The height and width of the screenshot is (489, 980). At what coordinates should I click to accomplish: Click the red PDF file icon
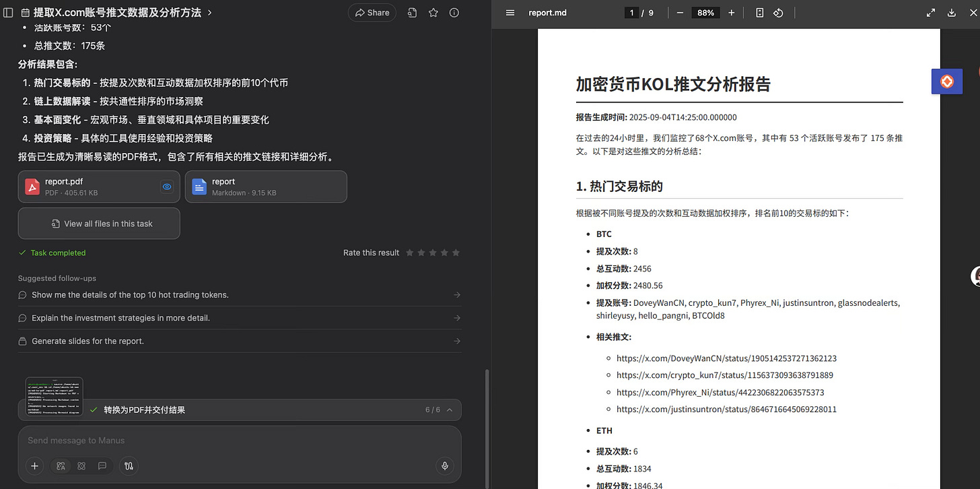(32, 187)
